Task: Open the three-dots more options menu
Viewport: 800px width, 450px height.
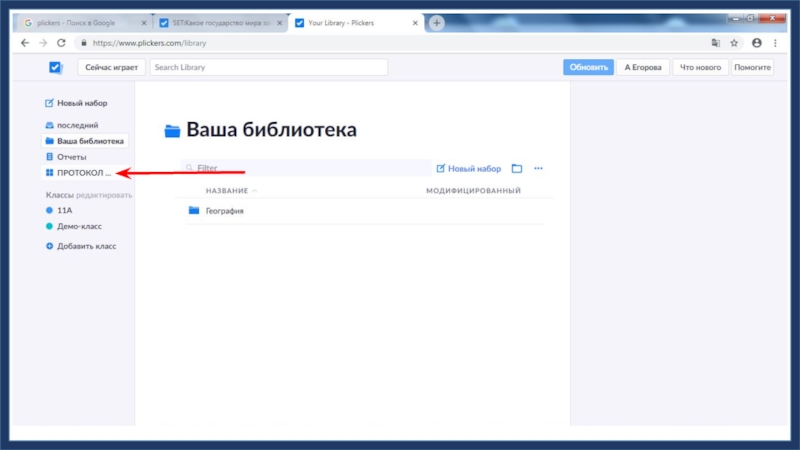Action: [x=538, y=169]
